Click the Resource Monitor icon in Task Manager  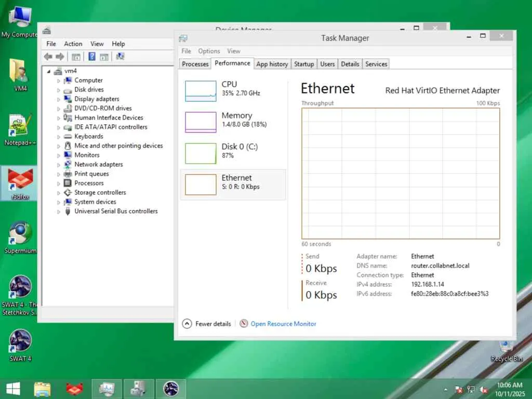(x=244, y=324)
